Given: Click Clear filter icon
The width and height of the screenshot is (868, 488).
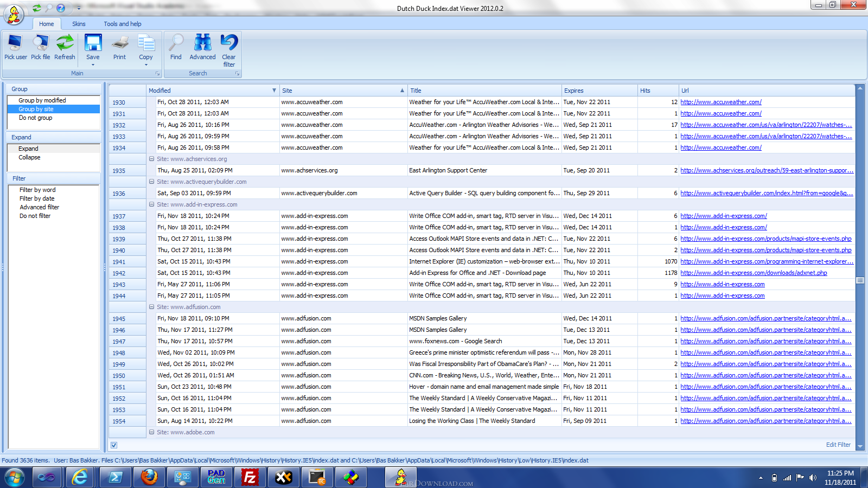Looking at the screenshot, I should [x=229, y=43].
